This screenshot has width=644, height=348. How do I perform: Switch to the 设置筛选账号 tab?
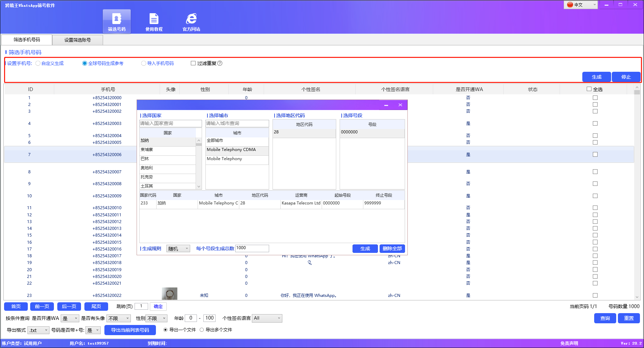(77, 40)
